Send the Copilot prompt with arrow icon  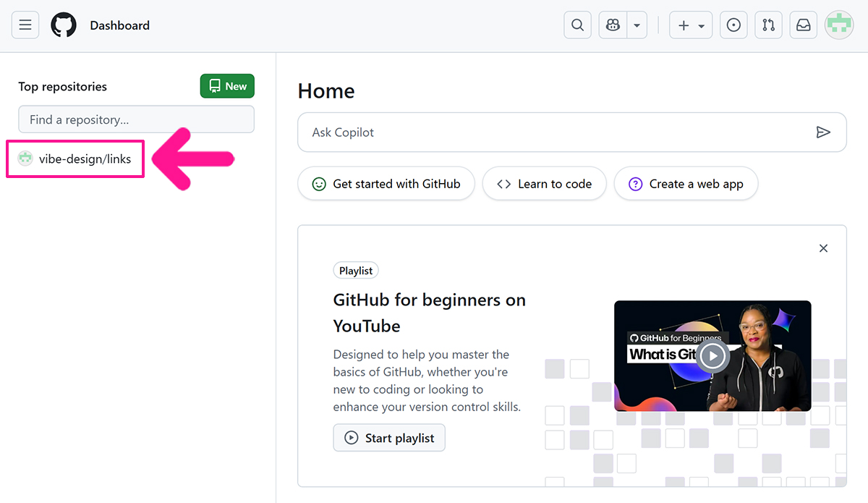click(822, 132)
